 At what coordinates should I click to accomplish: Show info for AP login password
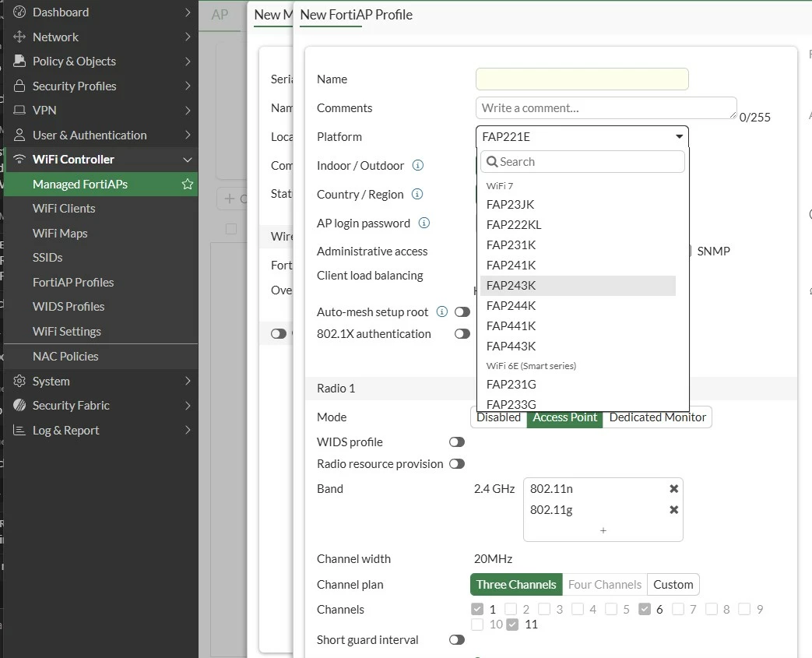(424, 223)
